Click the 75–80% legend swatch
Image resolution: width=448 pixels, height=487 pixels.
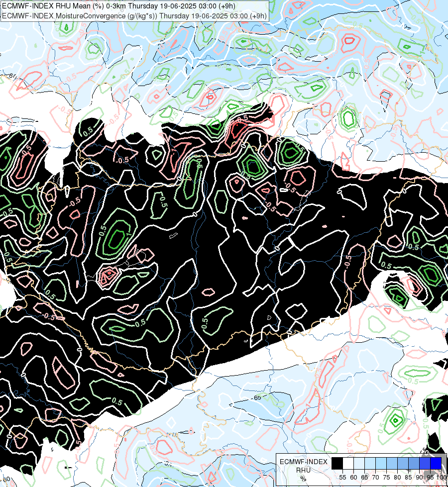(x=392, y=464)
